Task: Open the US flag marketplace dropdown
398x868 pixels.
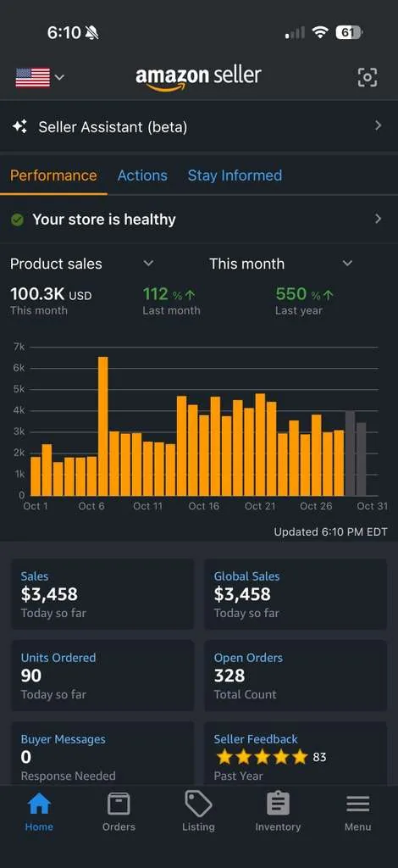Action: pyautogui.click(x=40, y=77)
